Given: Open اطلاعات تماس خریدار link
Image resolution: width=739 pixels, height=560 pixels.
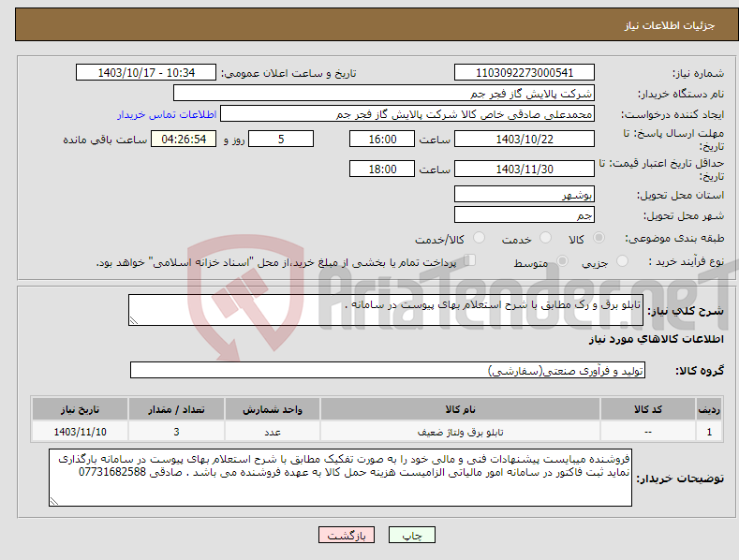Looking at the screenshot, I should coord(167,114).
